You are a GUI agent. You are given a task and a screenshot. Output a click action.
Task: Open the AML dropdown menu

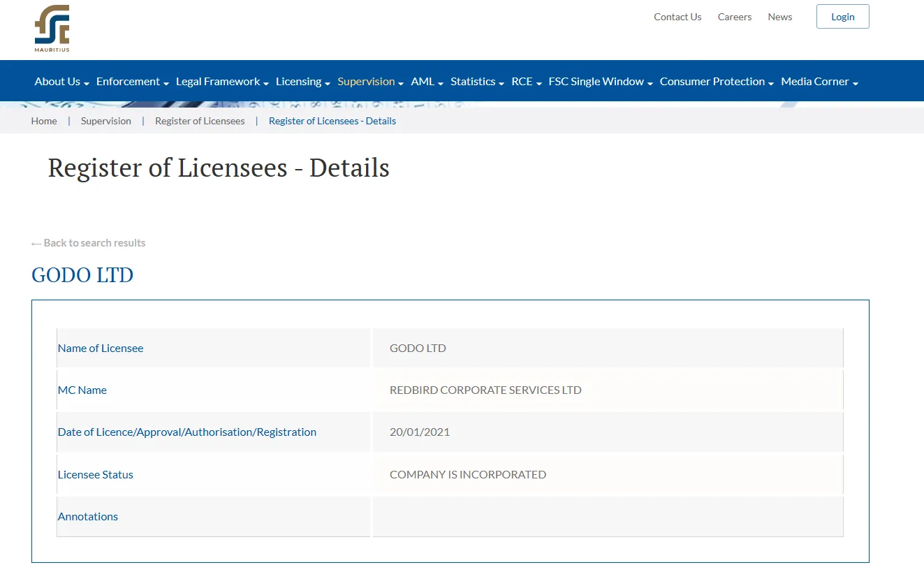point(427,82)
